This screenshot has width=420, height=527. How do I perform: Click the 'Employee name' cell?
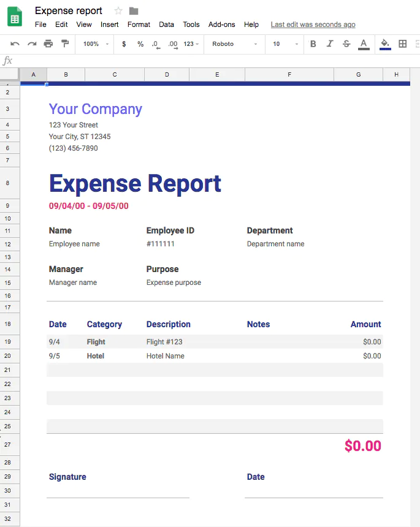click(x=74, y=244)
